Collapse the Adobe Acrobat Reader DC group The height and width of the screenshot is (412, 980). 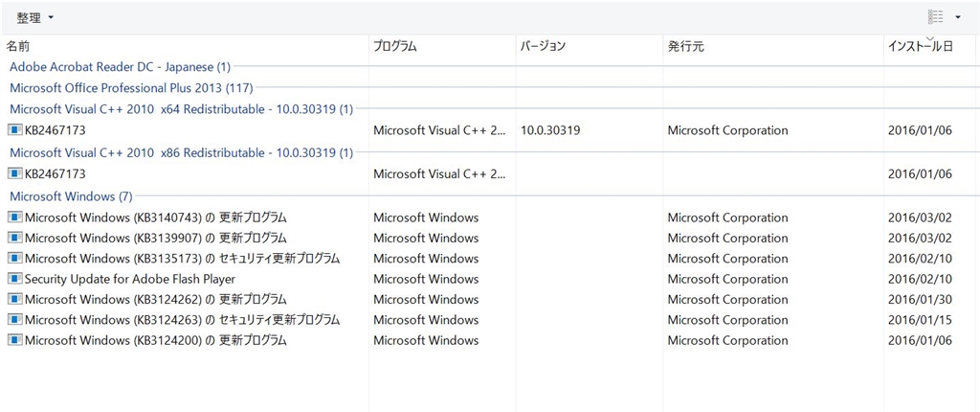pyautogui.click(x=120, y=67)
